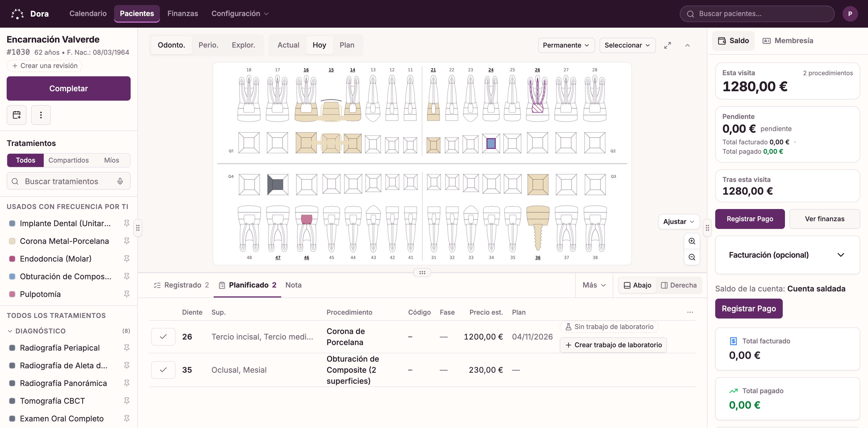
Task: Click the expand fullscreen odontogram icon
Action: pyautogui.click(x=668, y=45)
